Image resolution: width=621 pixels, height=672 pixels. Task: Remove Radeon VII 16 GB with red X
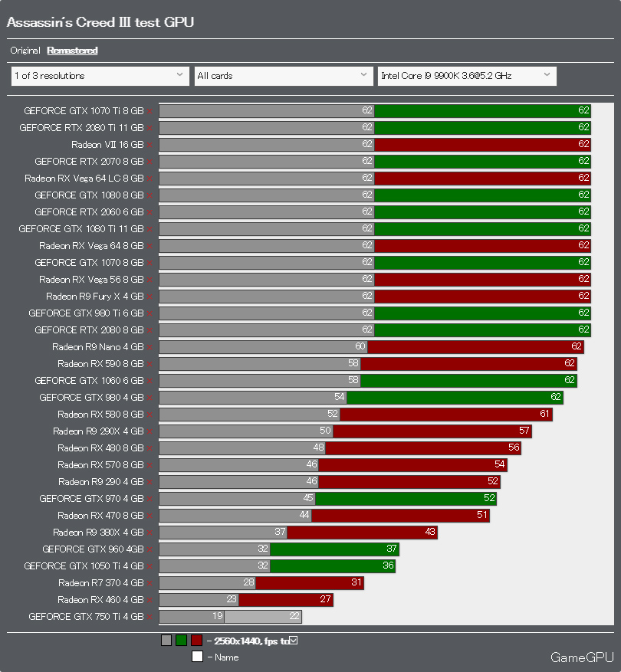(x=149, y=145)
